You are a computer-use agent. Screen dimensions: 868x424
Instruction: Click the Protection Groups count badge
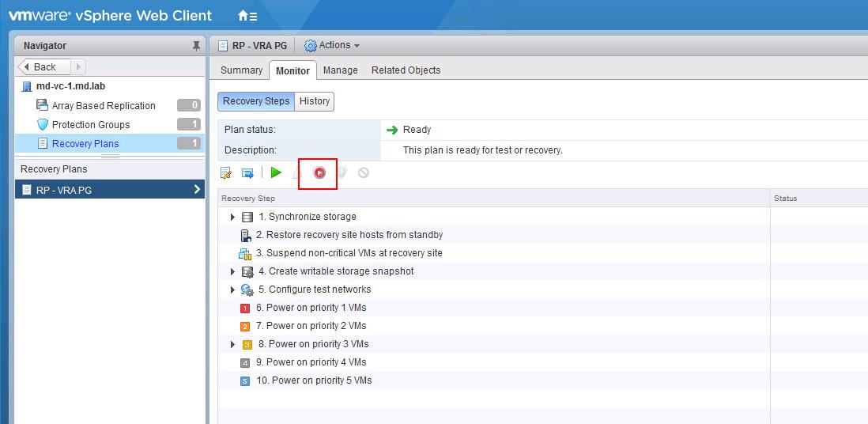pyautogui.click(x=189, y=124)
